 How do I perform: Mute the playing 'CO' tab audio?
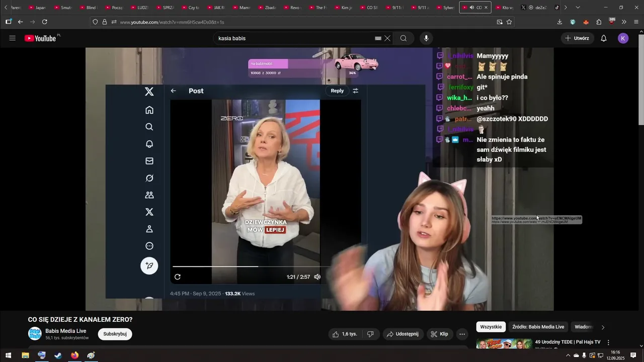pos(471,8)
